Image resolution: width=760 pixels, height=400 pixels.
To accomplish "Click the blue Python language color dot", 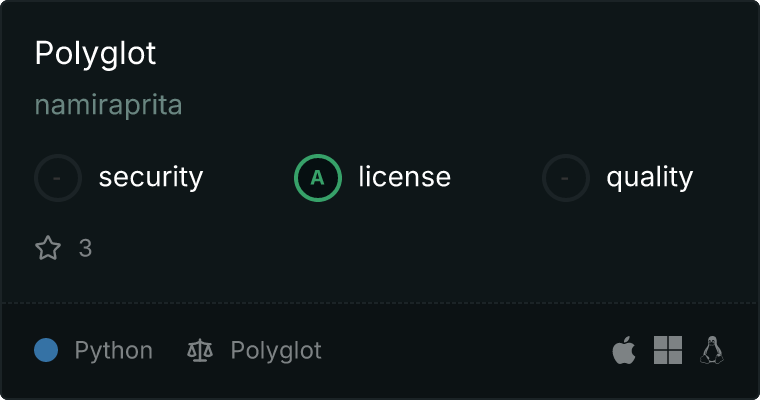I will pos(46,350).
